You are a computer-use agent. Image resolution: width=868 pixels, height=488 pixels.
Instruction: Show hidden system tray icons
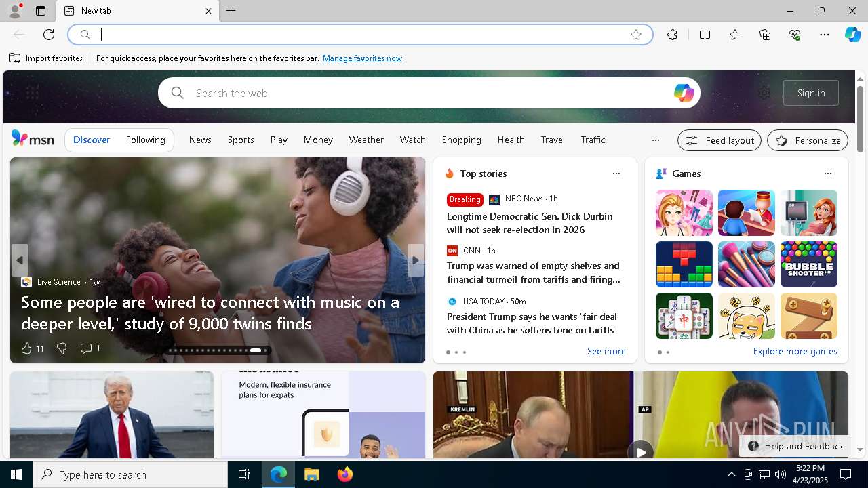(731, 474)
